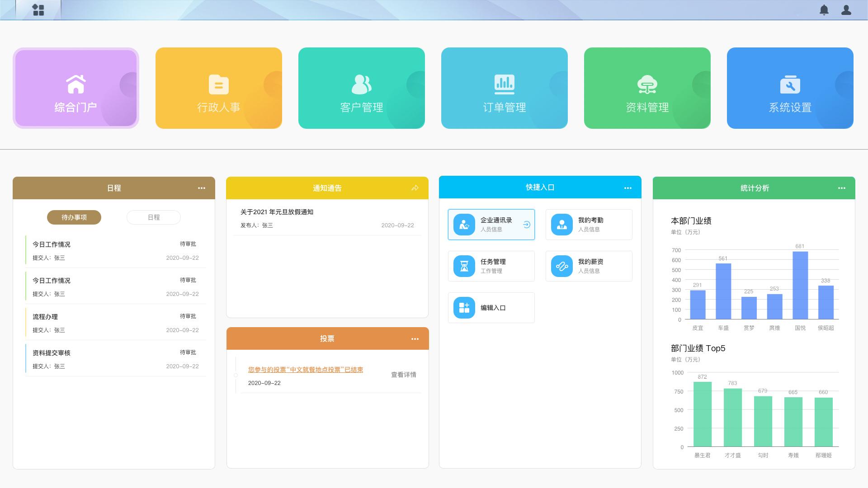Open 编辑入口 shortcut label
The image size is (868, 488).
click(493, 308)
